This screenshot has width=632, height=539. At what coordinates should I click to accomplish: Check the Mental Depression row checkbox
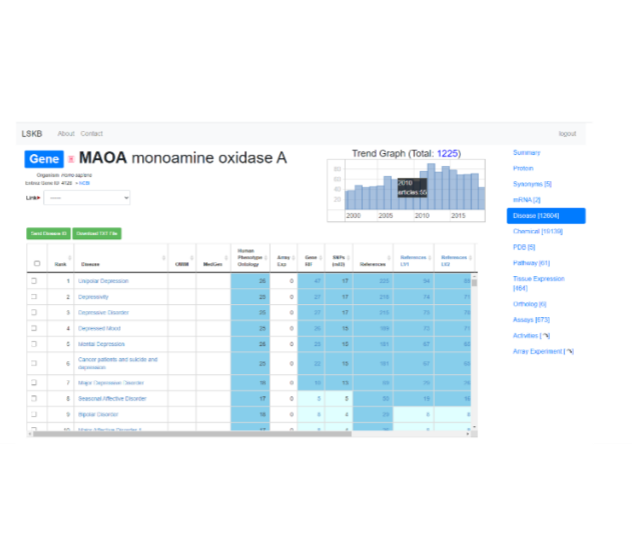(34, 344)
